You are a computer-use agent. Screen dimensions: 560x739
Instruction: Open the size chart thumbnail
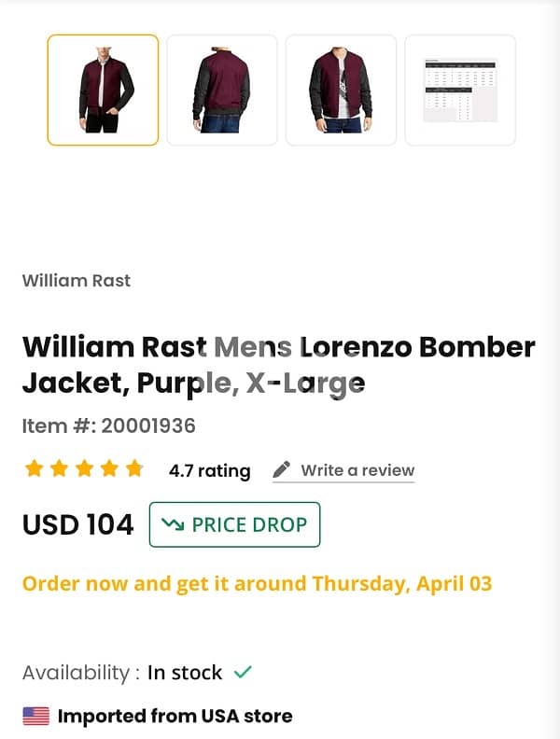(x=460, y=90)
